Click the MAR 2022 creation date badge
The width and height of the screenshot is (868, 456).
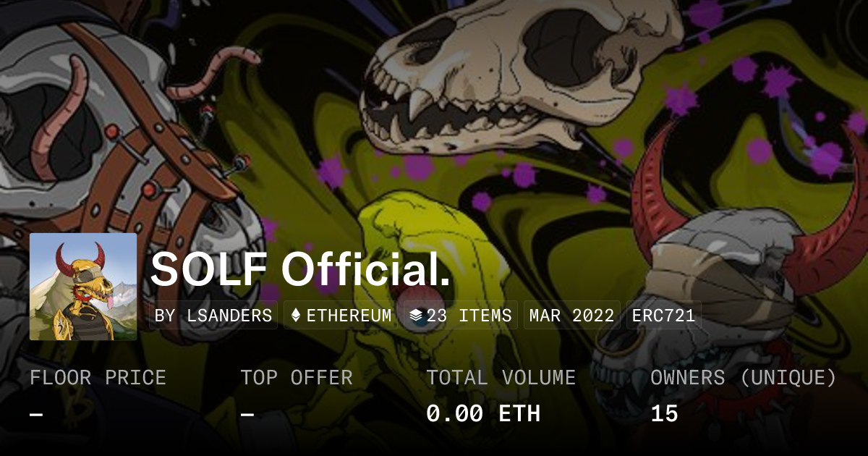coord(571,316)
